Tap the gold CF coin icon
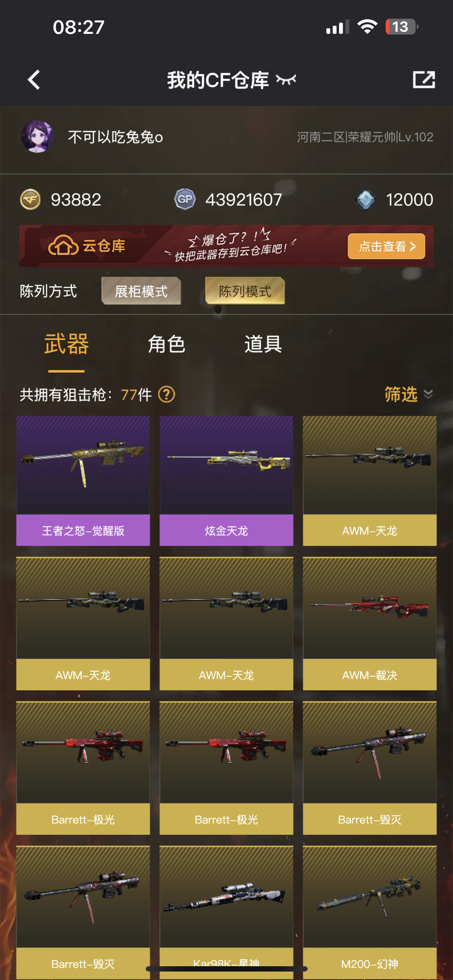The image size is (453, 980). [x=30, y=199]
